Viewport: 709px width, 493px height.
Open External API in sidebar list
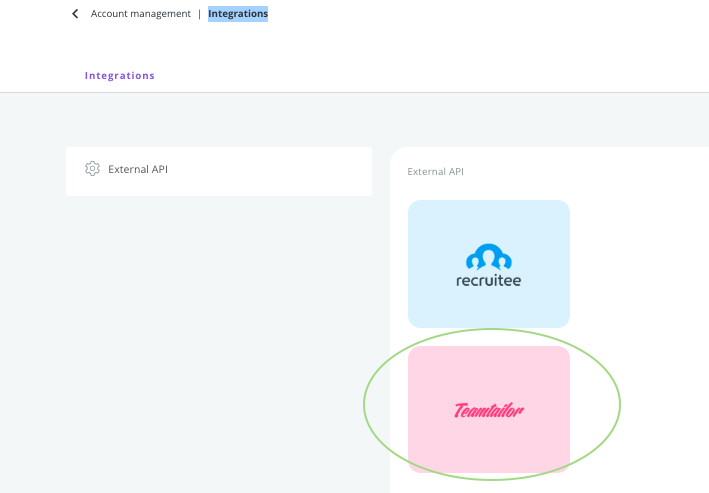click(x=219, y=171)
